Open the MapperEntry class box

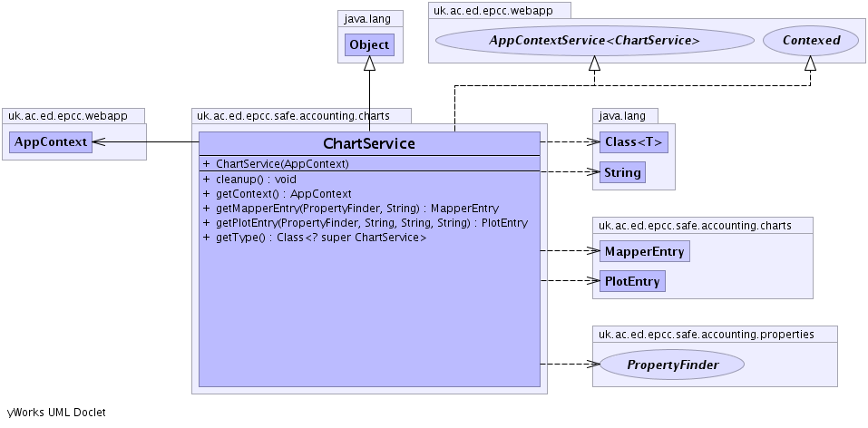point(644,251)
